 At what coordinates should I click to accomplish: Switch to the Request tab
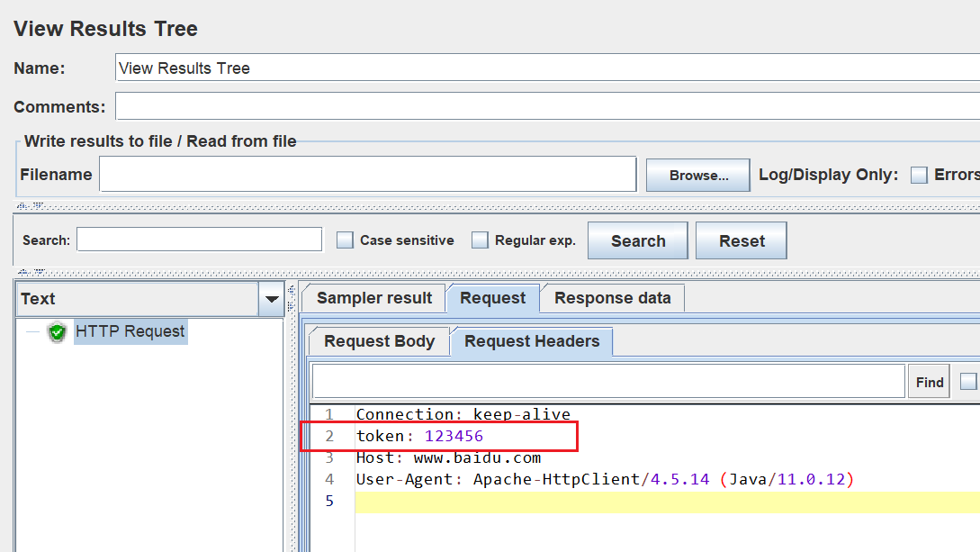pos(492,298)
